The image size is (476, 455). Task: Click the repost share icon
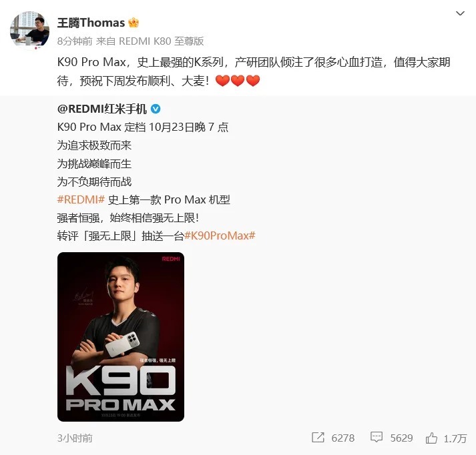[x=318, y=437]
